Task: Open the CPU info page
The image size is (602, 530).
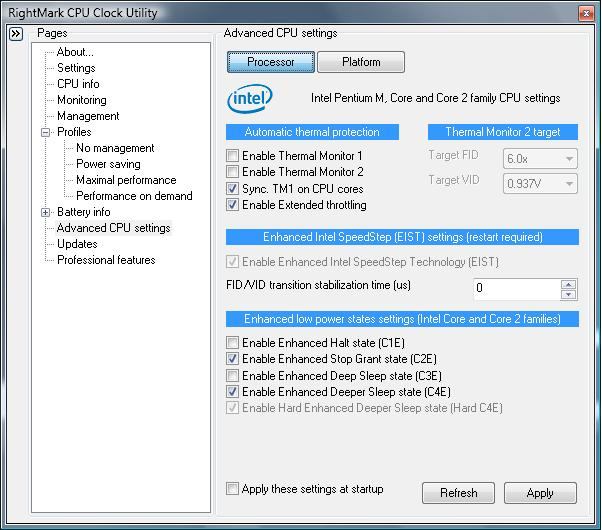Action: coord(78,84)
